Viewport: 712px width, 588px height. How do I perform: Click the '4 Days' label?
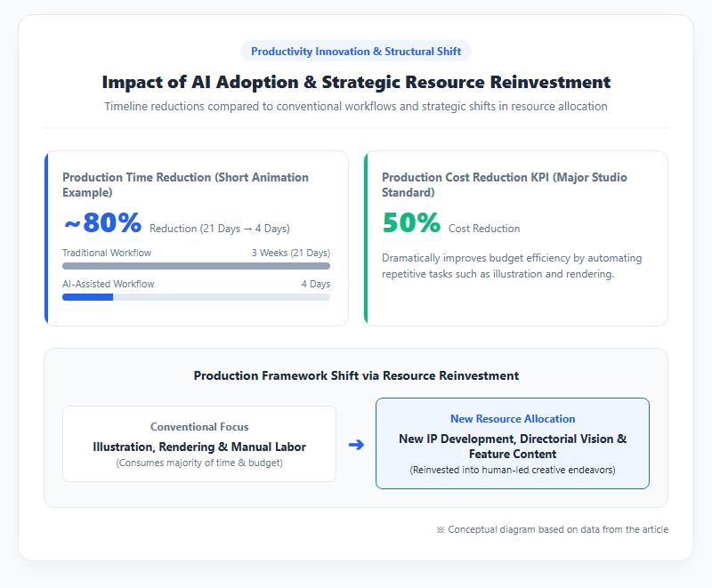coord(316,284)
